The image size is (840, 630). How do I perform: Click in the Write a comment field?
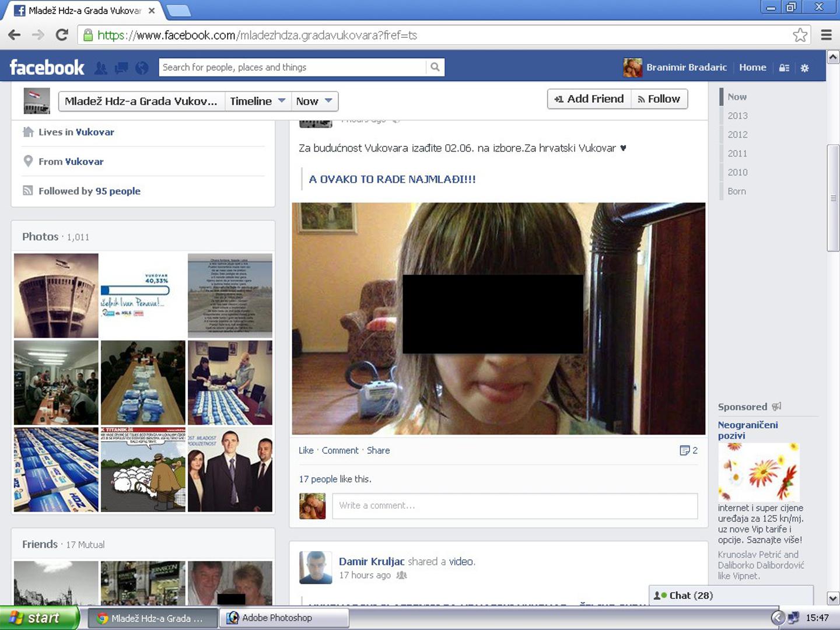click(514, 506)
